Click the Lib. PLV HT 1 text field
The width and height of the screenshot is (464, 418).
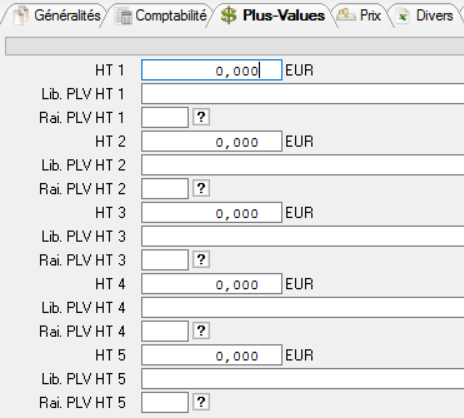pyautogui.click(x=303, y=94)
